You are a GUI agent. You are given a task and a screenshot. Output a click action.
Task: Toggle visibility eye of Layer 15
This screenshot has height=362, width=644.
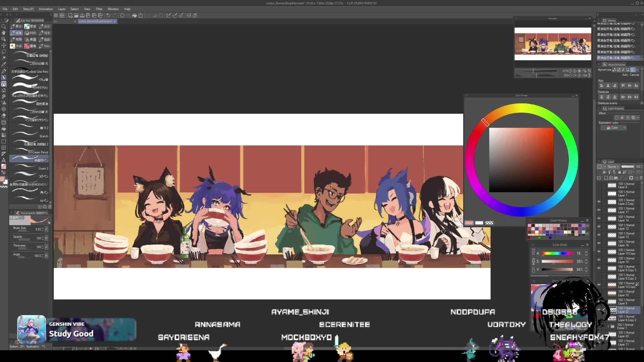pos(599,260)
